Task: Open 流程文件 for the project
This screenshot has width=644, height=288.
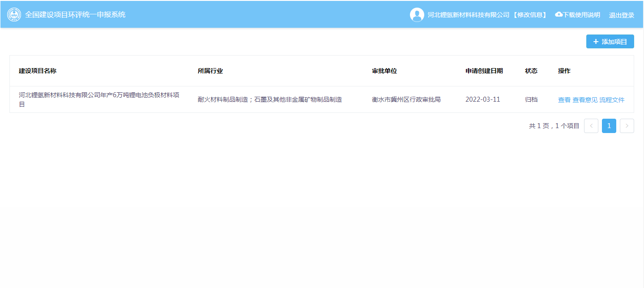Action: (x=612, y=100)
